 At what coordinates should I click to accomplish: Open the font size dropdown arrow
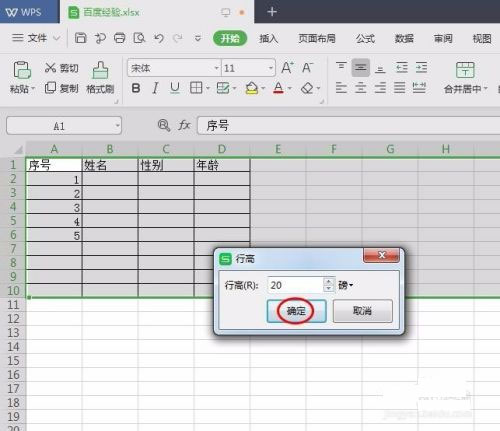271,68
